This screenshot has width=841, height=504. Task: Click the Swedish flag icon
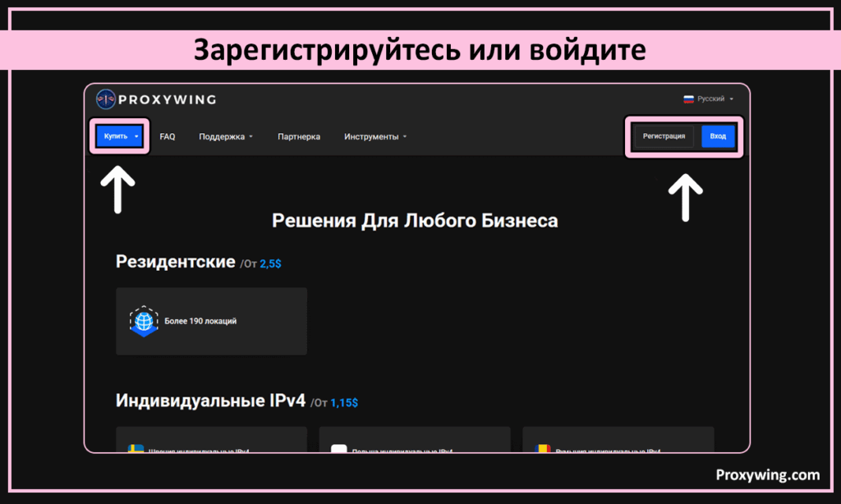click(x=136, y=448)
